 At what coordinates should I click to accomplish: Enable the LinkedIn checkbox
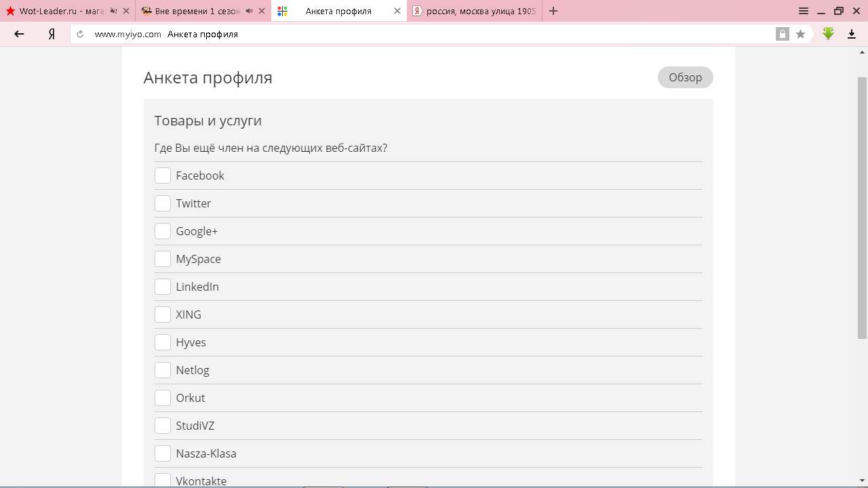[x=163, y=287]
